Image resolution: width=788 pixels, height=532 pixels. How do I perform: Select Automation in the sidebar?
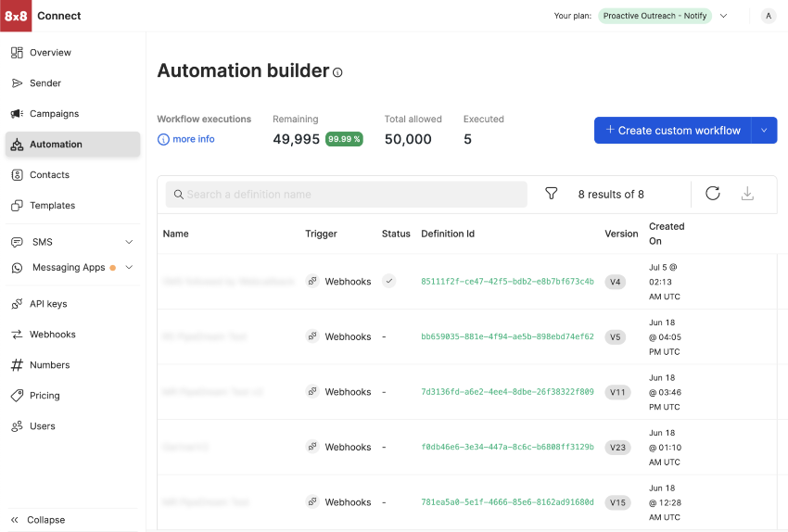pyautogui.click(x=72, y=145)
